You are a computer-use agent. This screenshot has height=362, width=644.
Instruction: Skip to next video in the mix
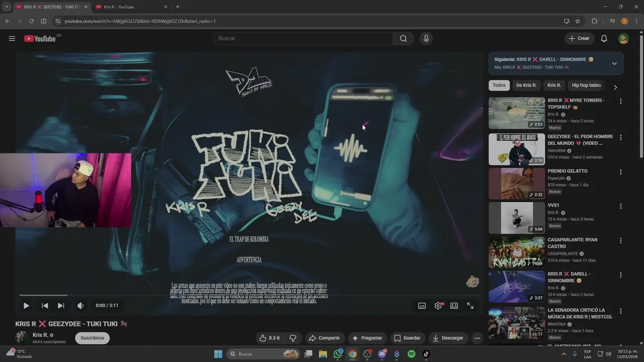(61, 306)
